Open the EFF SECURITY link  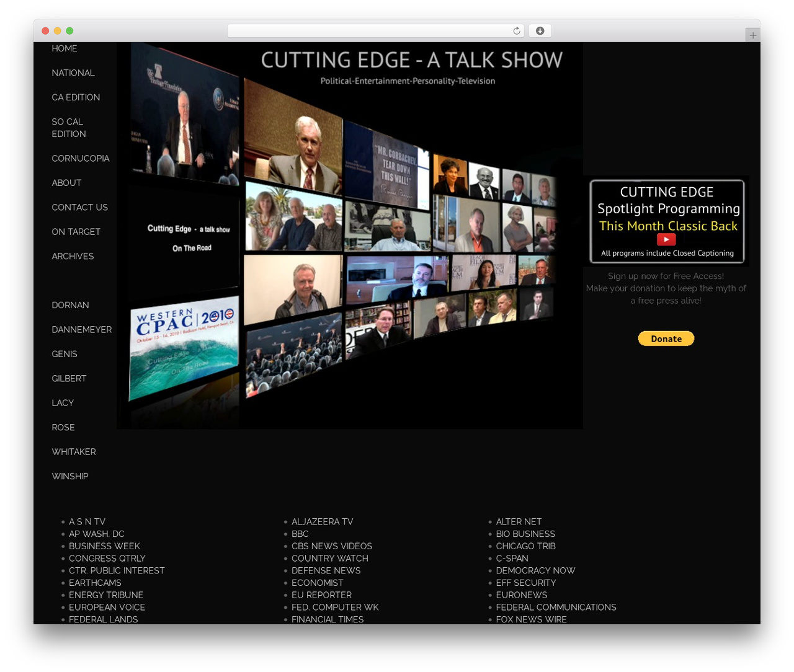click(525, 583)
